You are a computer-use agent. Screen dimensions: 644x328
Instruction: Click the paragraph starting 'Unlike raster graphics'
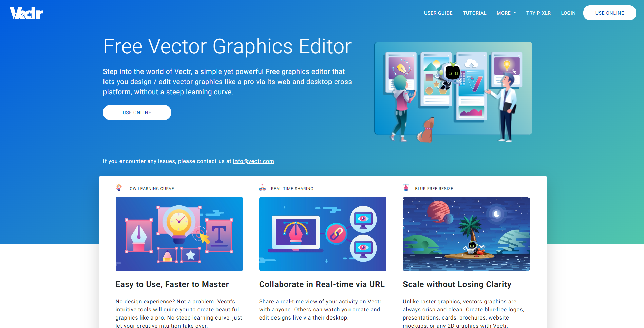click(463, 313)
